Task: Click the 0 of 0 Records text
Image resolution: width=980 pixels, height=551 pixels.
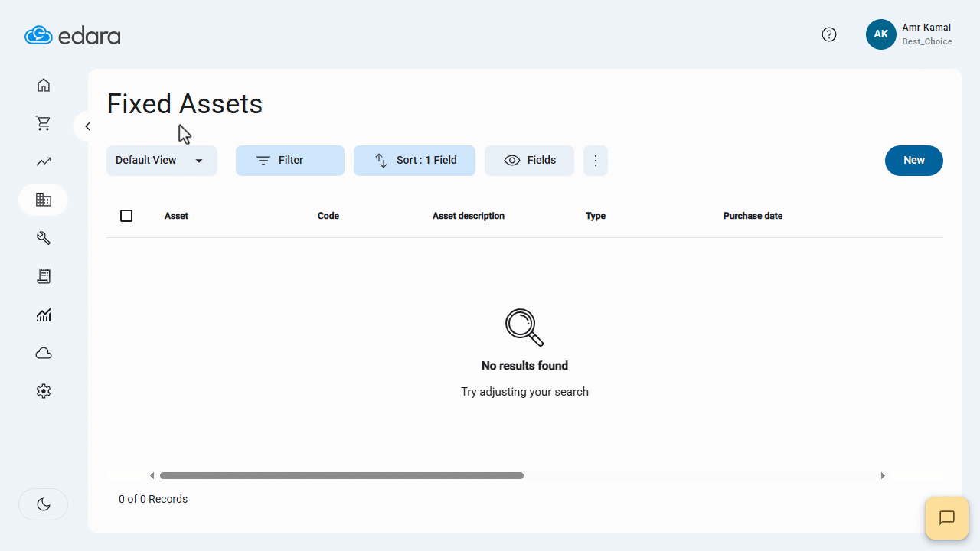Action: 153,499
